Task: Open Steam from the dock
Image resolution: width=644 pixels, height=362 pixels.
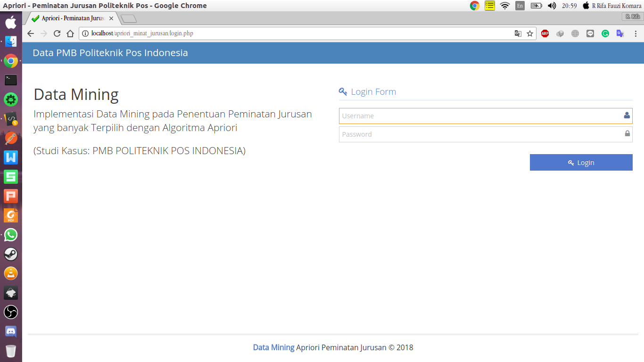Action: click(x=11, y=254)
